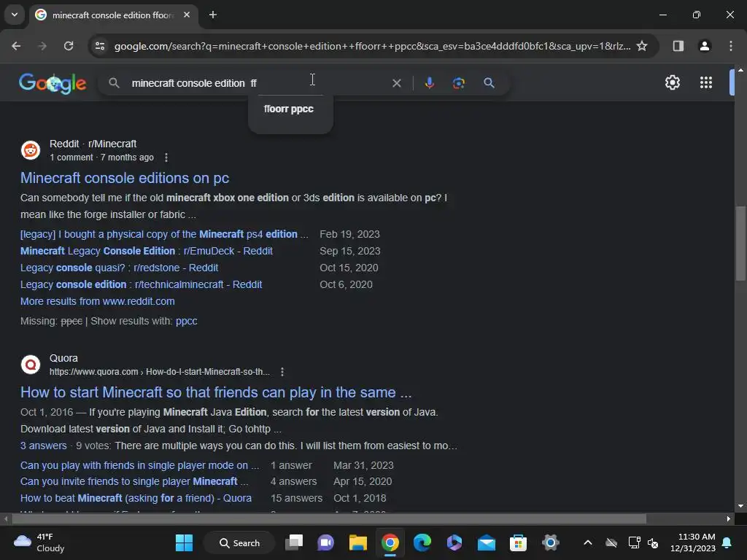Click the address bar URL
Viewport: 747px width, 560px height.
pos(372,46)
